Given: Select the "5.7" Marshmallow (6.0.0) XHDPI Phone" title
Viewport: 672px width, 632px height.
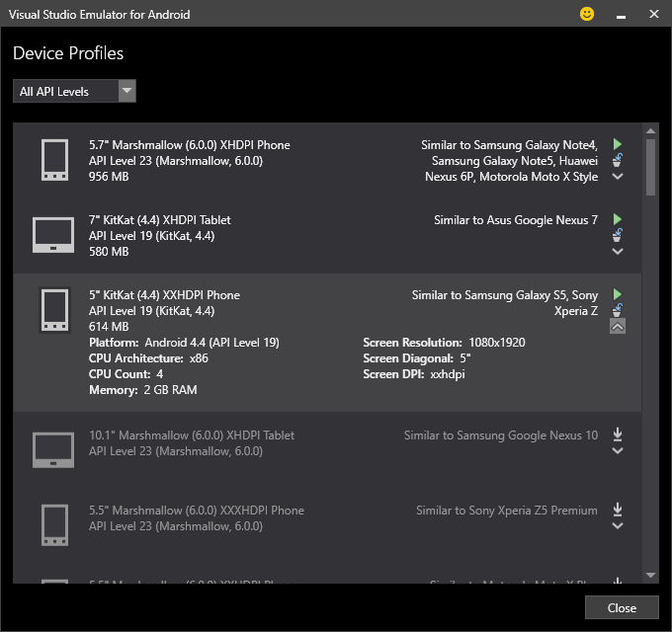Looking at the screenshot, I should (190, 145).
